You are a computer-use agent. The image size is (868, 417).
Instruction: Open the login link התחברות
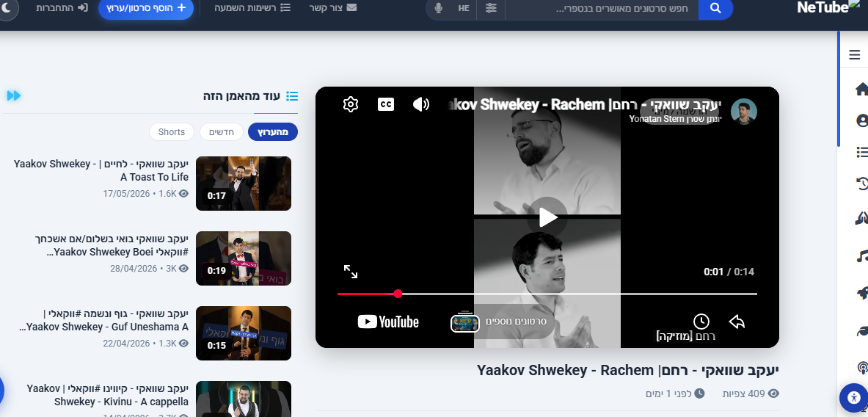pos(62,8)
